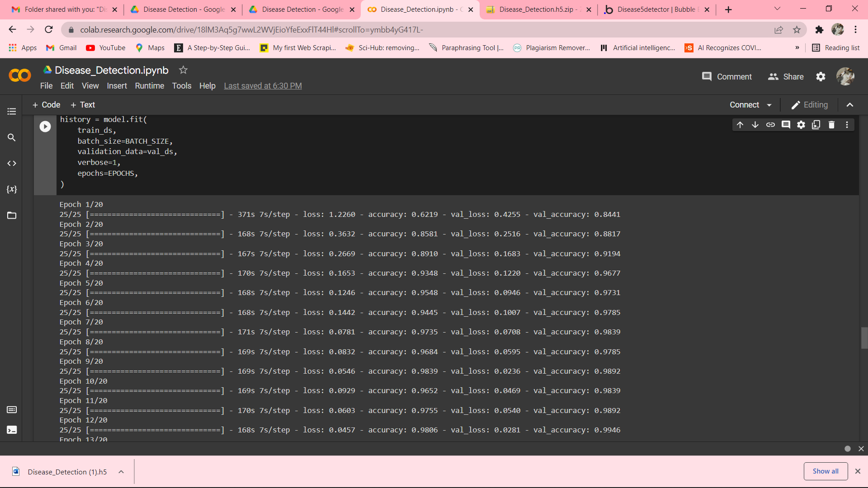The width and height of the screenshot is (868, 488).
Task: Open the variables inspector panel
Action: tap(12, 189)
